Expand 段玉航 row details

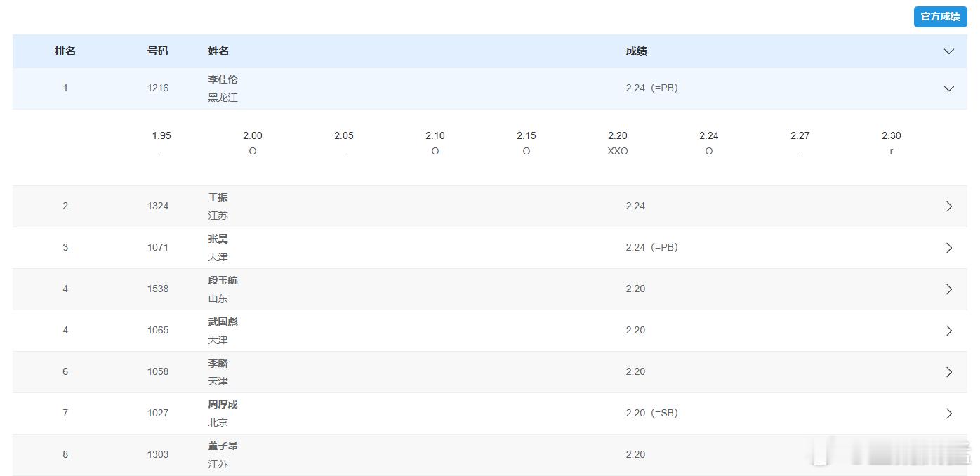click(x=948, y=289)
